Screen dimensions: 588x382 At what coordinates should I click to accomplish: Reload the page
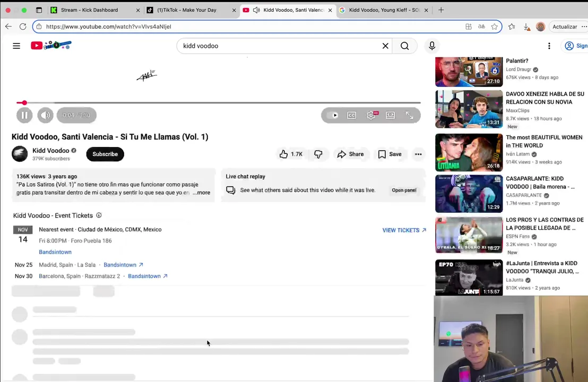coord(23,26)
